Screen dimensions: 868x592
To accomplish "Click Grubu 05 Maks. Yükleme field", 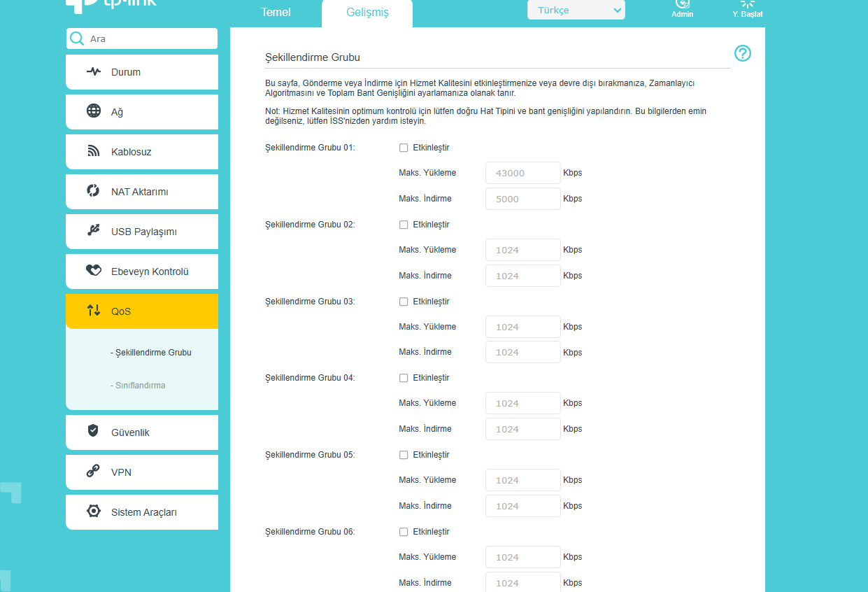I will click(x=523, y=480).
